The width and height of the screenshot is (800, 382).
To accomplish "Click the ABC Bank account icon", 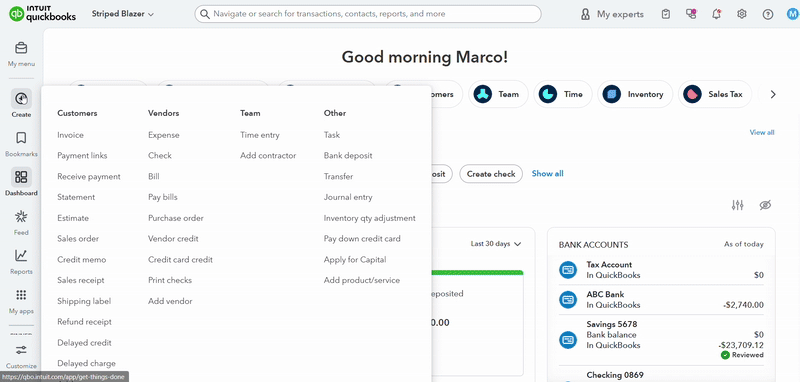I will click(x=568, y=299).
